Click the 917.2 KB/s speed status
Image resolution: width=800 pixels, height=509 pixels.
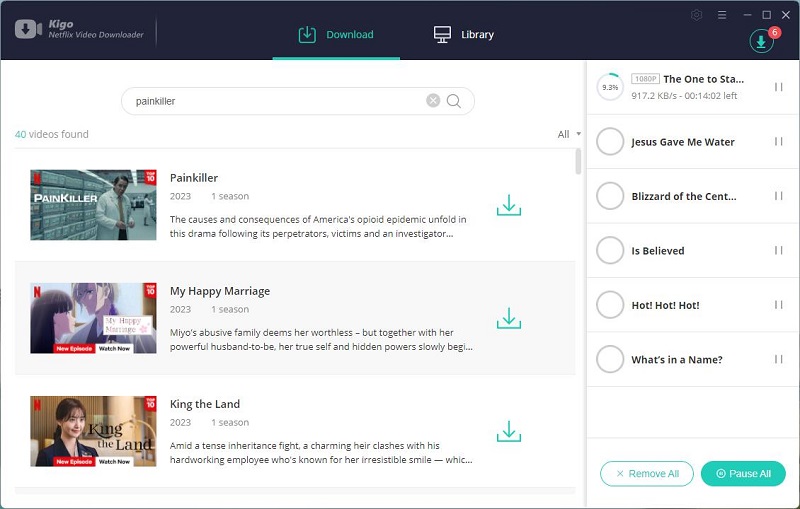(684, 96)
